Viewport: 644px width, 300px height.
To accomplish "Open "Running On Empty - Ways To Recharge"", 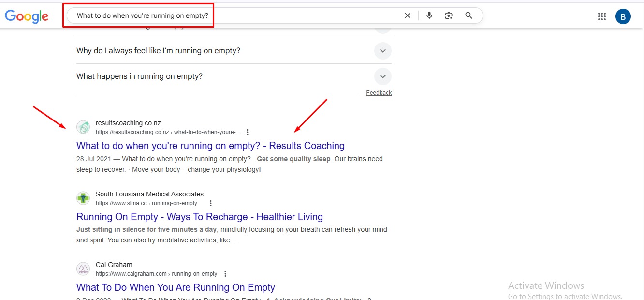I will 199,217.
